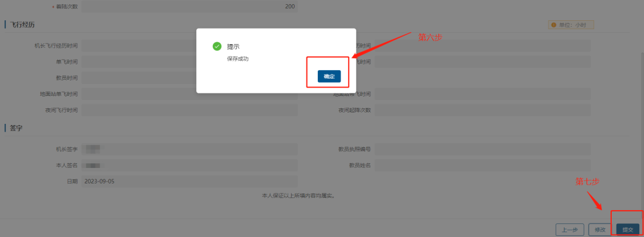The height and width of the screenshot is (237, 644).
Task: Click the right-column field beside the 单飞时间 row
Action: (x=482, y=61)
